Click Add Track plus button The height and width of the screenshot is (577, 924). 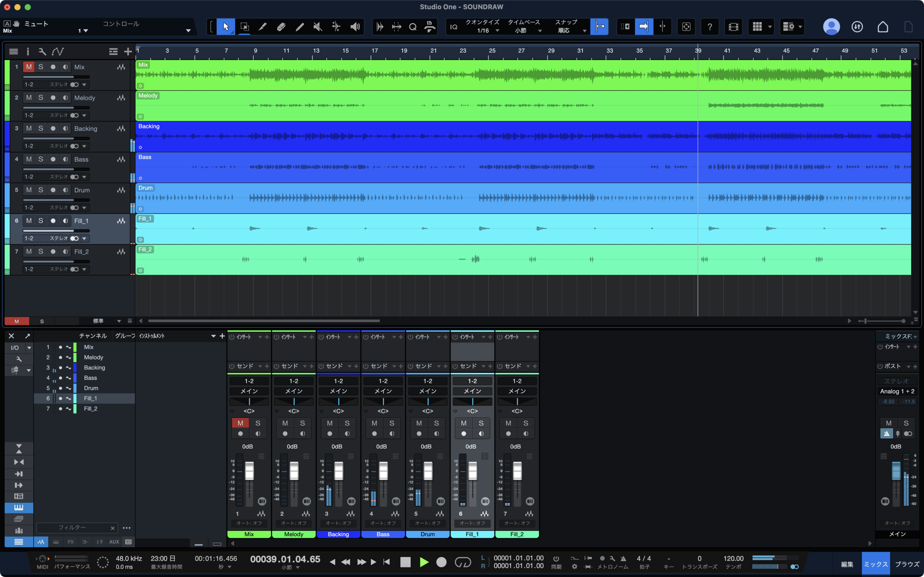point(128,52)
